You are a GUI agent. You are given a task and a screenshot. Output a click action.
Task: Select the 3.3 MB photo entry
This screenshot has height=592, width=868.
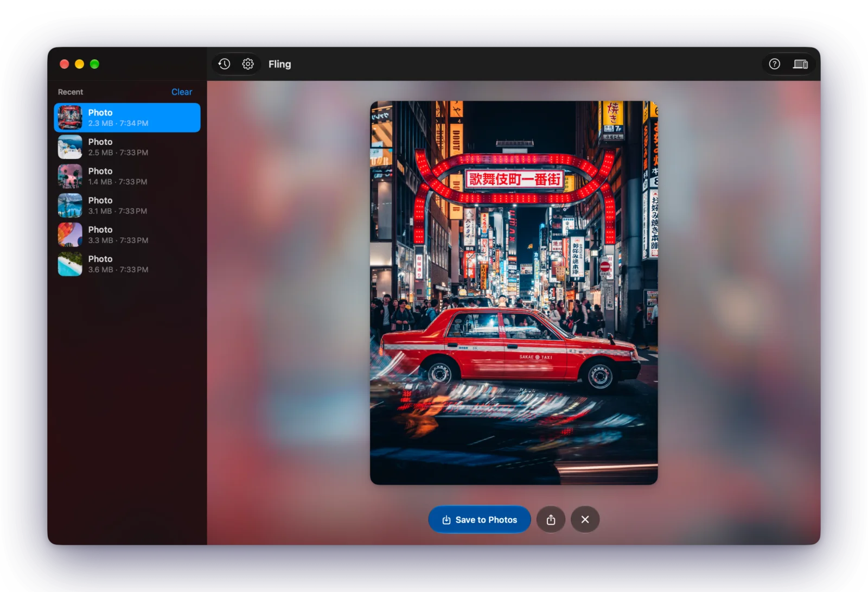pyautogui.click(x=127, y=235)
